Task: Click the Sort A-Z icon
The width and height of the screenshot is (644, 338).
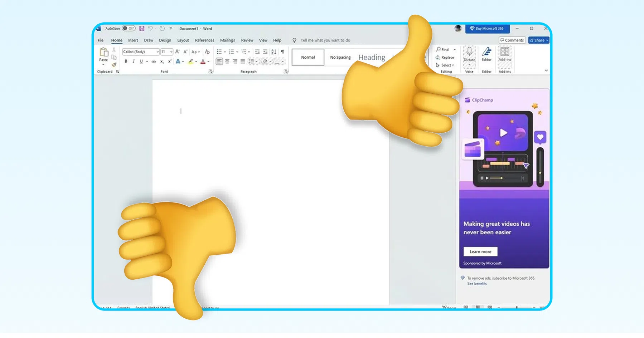Action: (274, 52)
